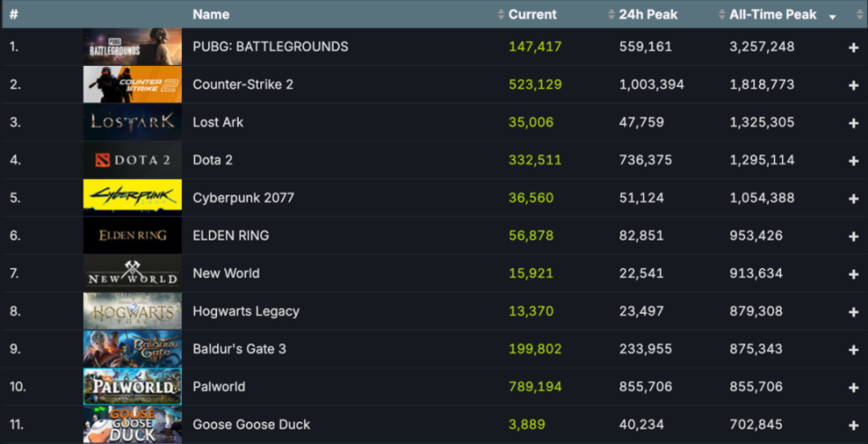Viewport: 868px width, 444px height.
Task: Select current player count 35,006
Action: (x=531, y=122)
